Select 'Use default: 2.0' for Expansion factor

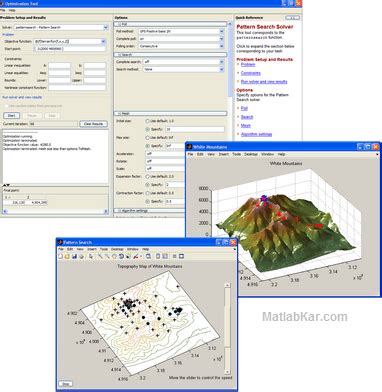click(147, 176)
